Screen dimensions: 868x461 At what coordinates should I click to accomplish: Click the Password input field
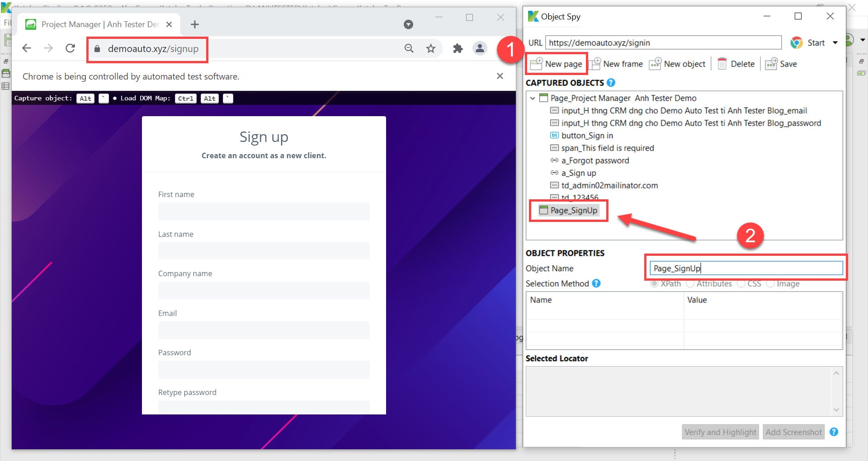[x=264, y=369]
